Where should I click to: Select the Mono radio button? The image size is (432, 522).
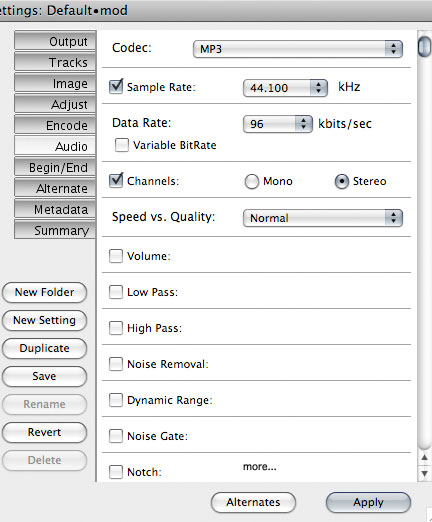click(x=252, y=182)
